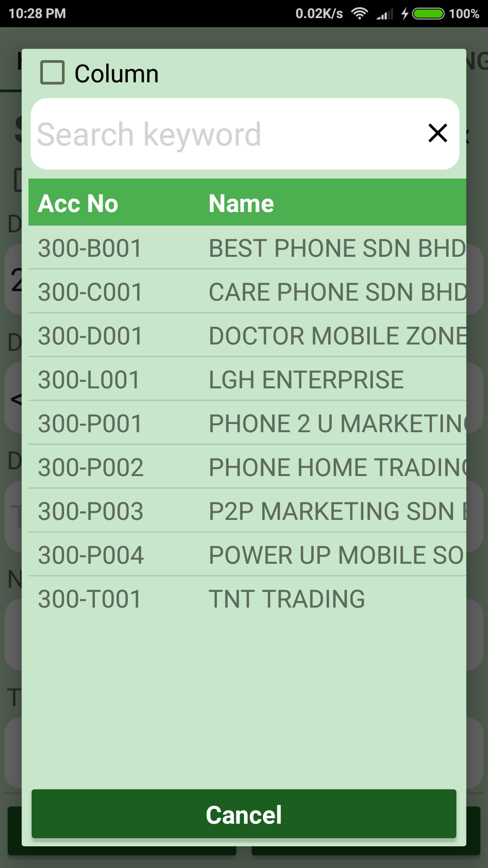
Task: Select account 300-C001 CARE PHONE
Action: tap(247, 292)
